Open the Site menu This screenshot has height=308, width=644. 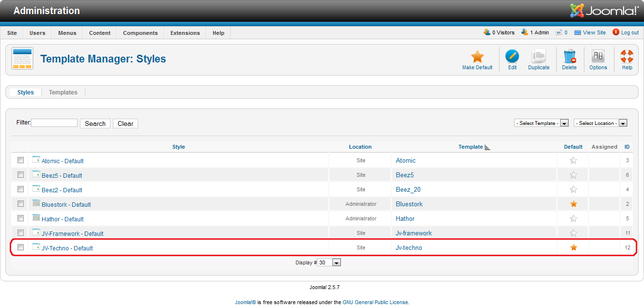click(x=12, y=33)
